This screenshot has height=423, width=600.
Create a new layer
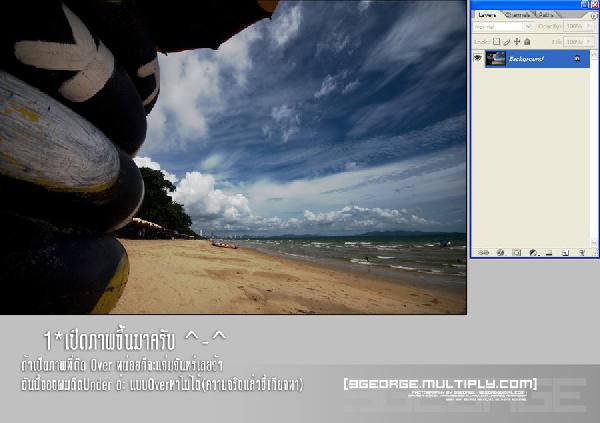click(x=565, y=253)
